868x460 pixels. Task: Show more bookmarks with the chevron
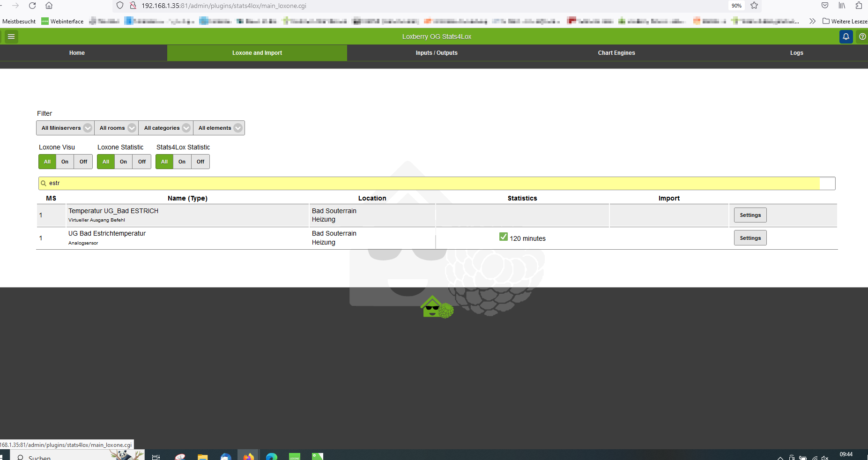click(812, 21)
